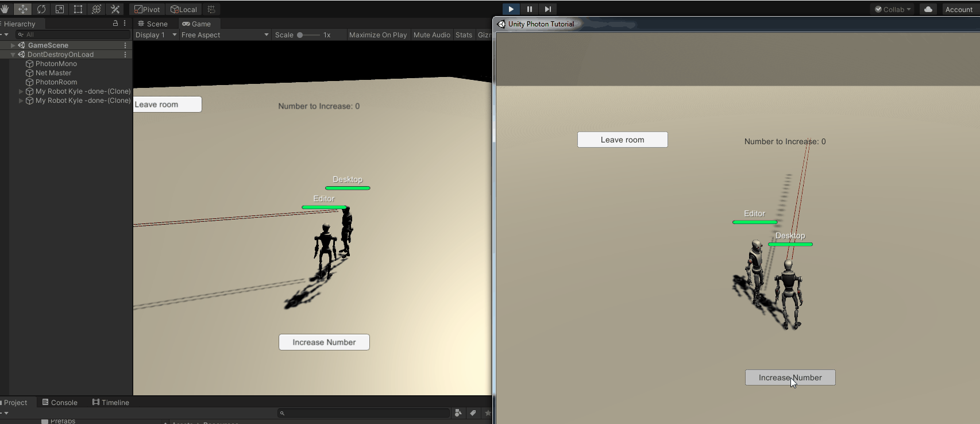Open Hierarchy panel options menu
This screenshot has height=424, width=980.
(125, 24)
